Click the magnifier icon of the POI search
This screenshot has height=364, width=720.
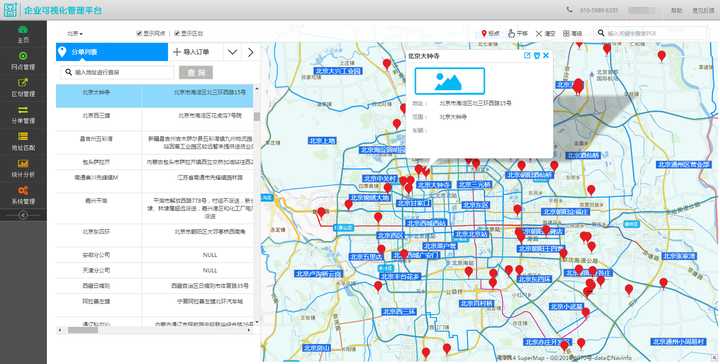[x=601, y=33]
